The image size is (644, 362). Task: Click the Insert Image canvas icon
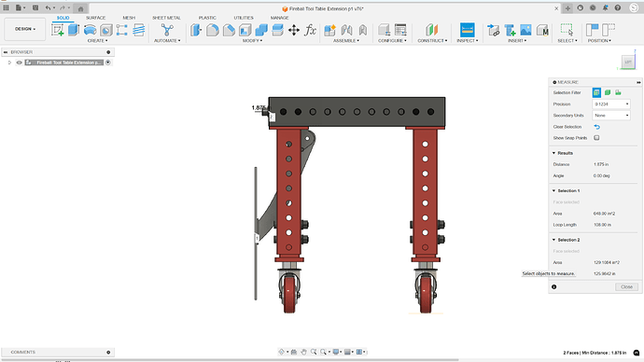tap(525, 30)
